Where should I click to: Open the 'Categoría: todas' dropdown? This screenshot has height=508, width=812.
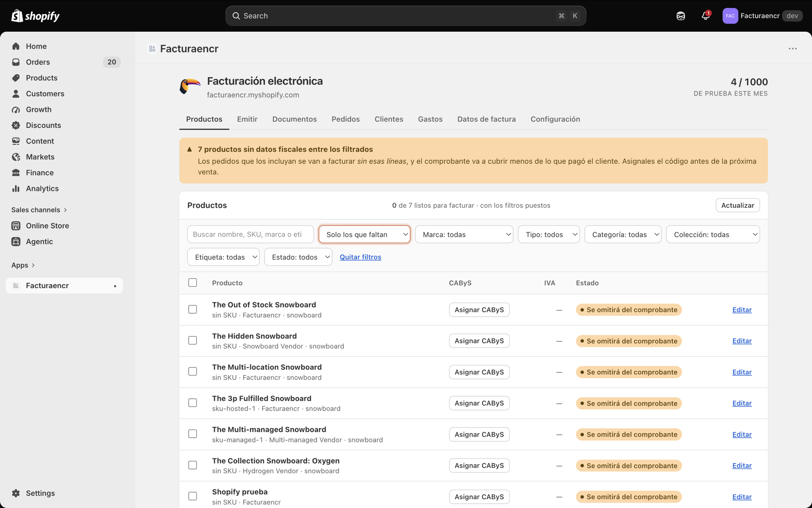(623, 235)
